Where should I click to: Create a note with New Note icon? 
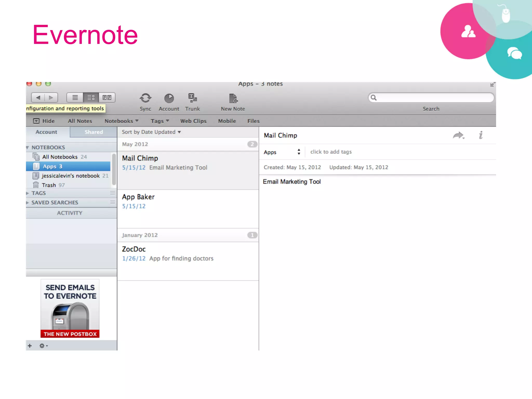(233, 98)
